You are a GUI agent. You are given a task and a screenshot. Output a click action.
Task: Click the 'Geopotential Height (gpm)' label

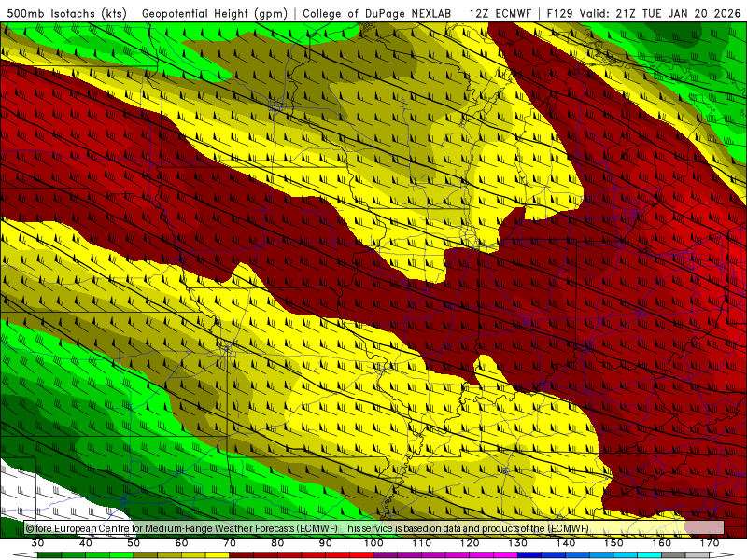pos(215,13)
